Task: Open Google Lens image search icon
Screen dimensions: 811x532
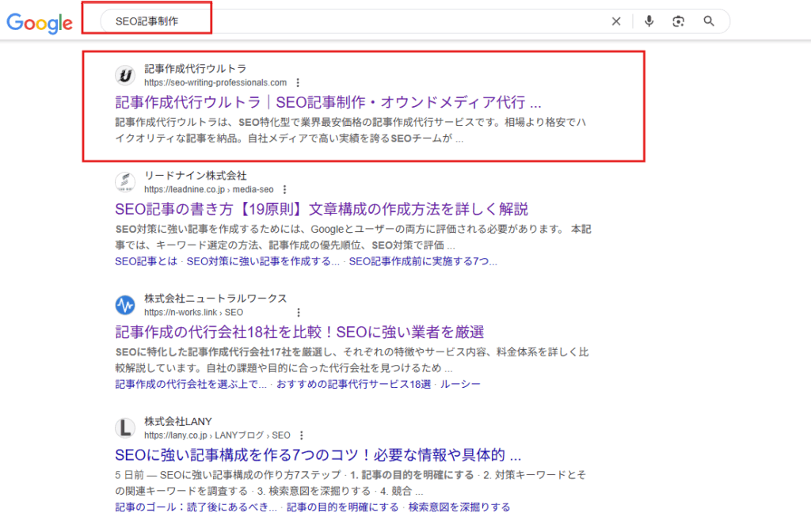Action: [678, 21]
